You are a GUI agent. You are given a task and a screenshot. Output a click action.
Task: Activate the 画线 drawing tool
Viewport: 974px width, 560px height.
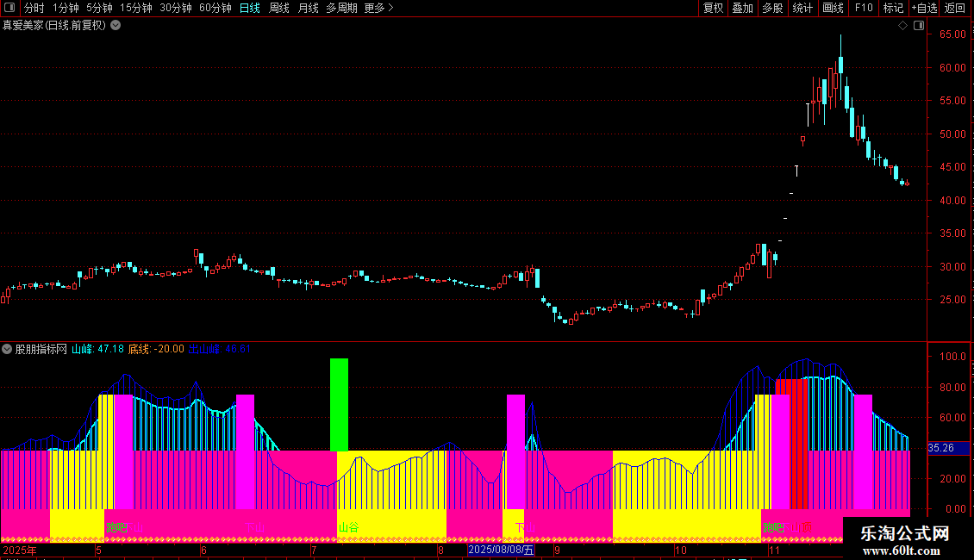click(x=833, y=8)
